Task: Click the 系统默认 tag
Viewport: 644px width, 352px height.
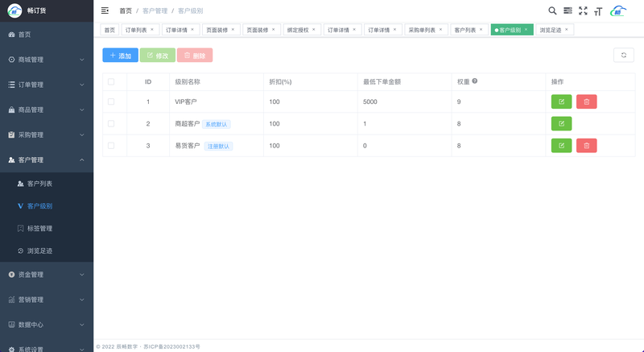Action: coord(216,124)
